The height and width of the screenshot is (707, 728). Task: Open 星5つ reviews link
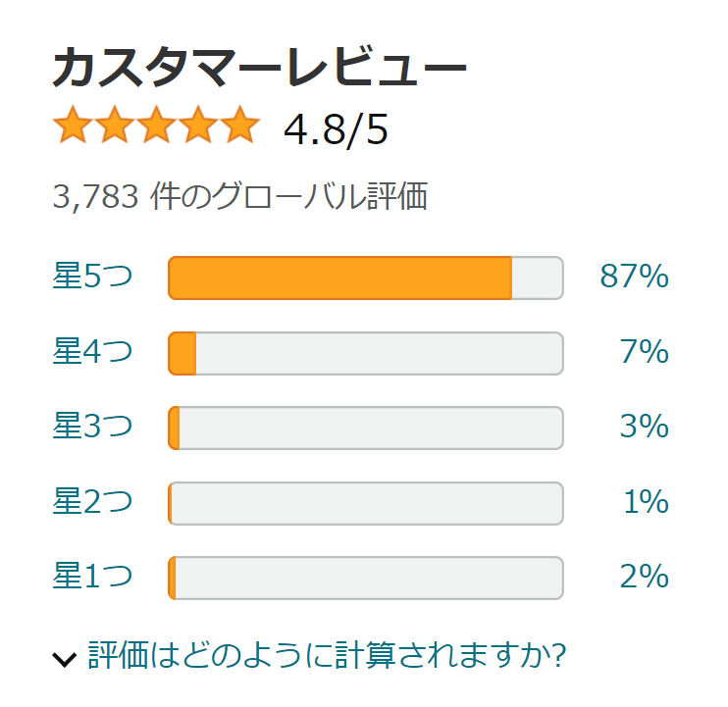pos(92,277)
